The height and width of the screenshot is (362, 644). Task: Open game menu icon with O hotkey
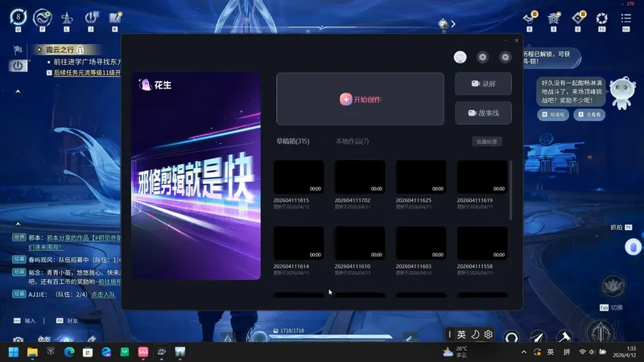tap(18, 18)
